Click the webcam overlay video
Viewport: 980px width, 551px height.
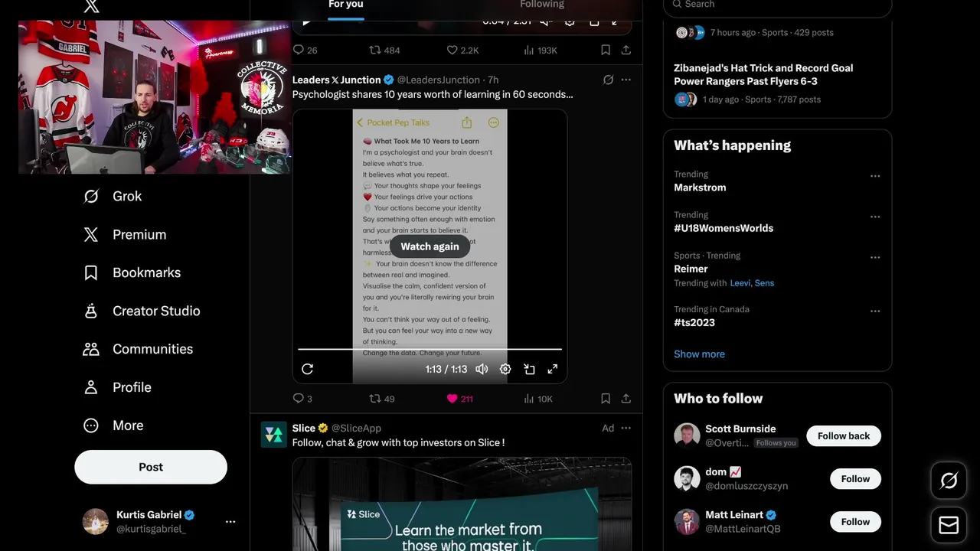pyautogui.click(x=155, y=97)
